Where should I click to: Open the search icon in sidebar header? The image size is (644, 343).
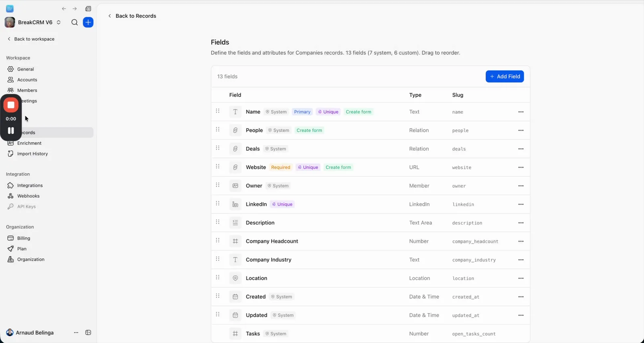coord(74,23)
